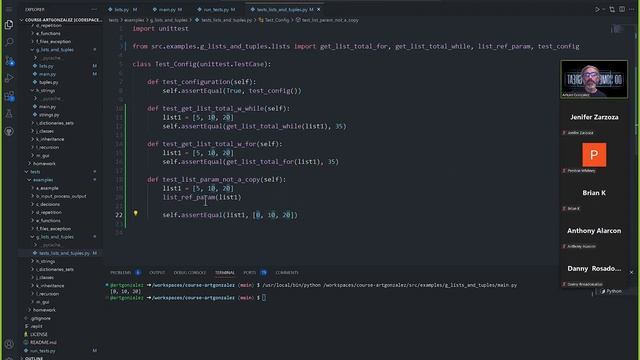Screen dimensions: 640x360
Task: Click the 'import unittest' code line
Action: point(160,29)
